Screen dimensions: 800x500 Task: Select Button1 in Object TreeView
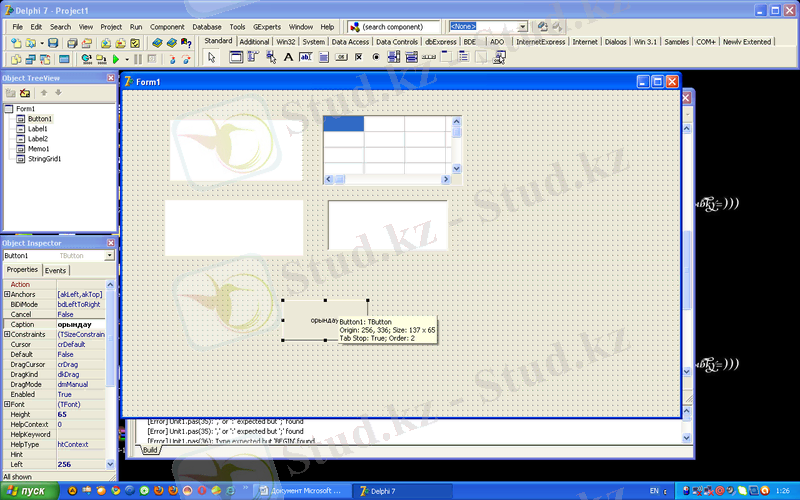click(40, 118)
